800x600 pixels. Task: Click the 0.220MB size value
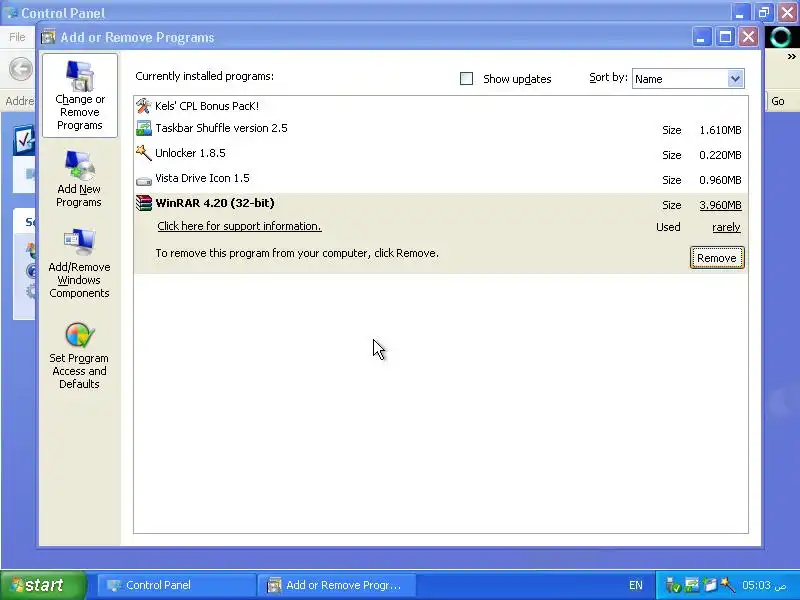pyautogui.click(x=720, y=155)
